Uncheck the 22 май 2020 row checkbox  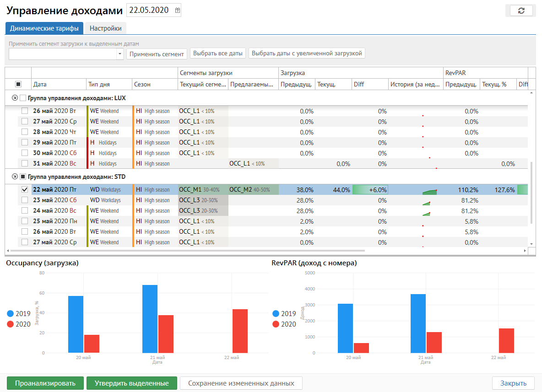pyautogui.click(x=25, y=190)
